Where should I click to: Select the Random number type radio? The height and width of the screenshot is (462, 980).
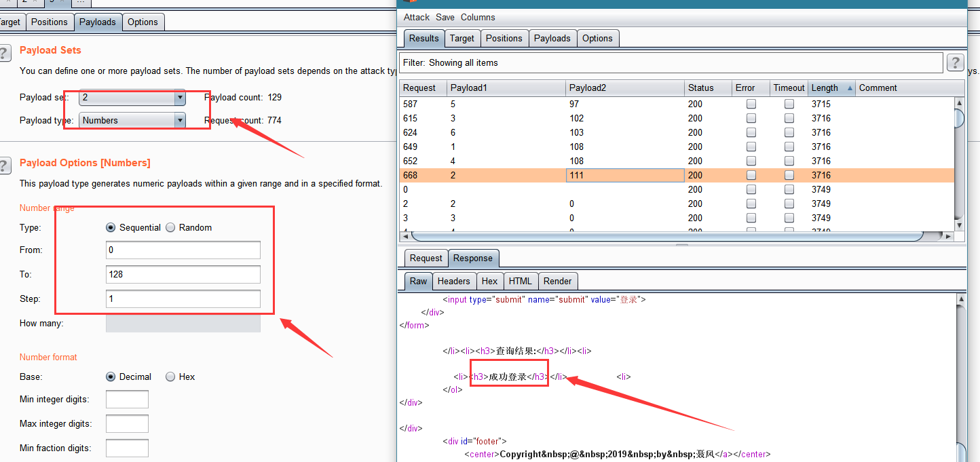click(x=170, y=227)
